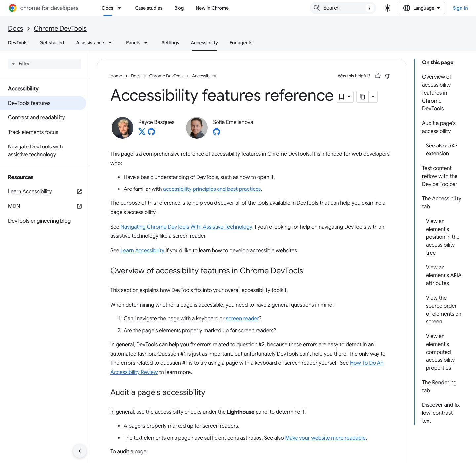Open MDN resource link in sidebar
476x463 pixels.
[14, 206]
